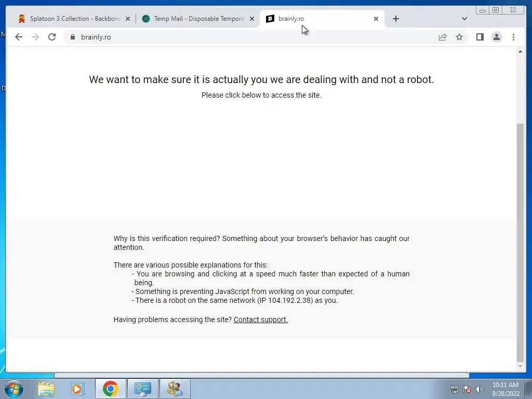Click the network tray icon
The image size is (532, 399).
pos(454,389)
